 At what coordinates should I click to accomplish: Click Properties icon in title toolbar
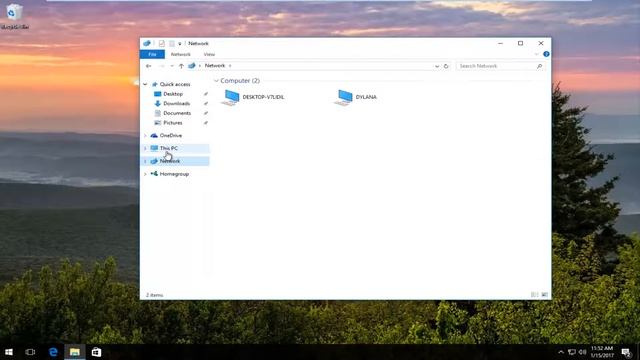[162, 43]
